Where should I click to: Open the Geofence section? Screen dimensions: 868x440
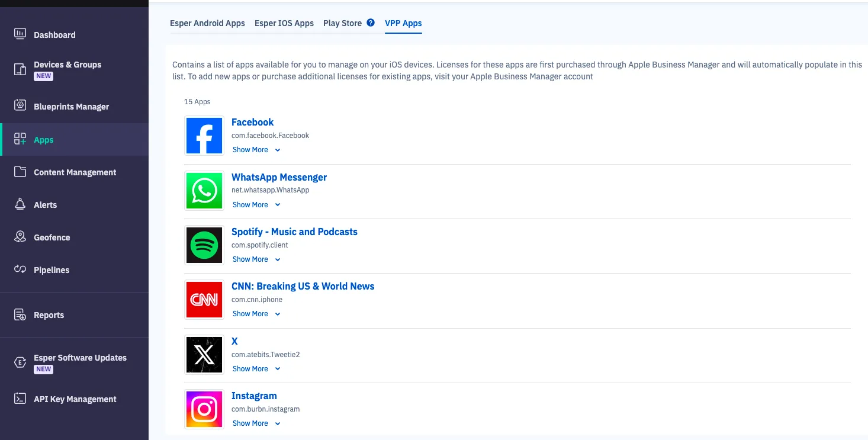[20, 237]
